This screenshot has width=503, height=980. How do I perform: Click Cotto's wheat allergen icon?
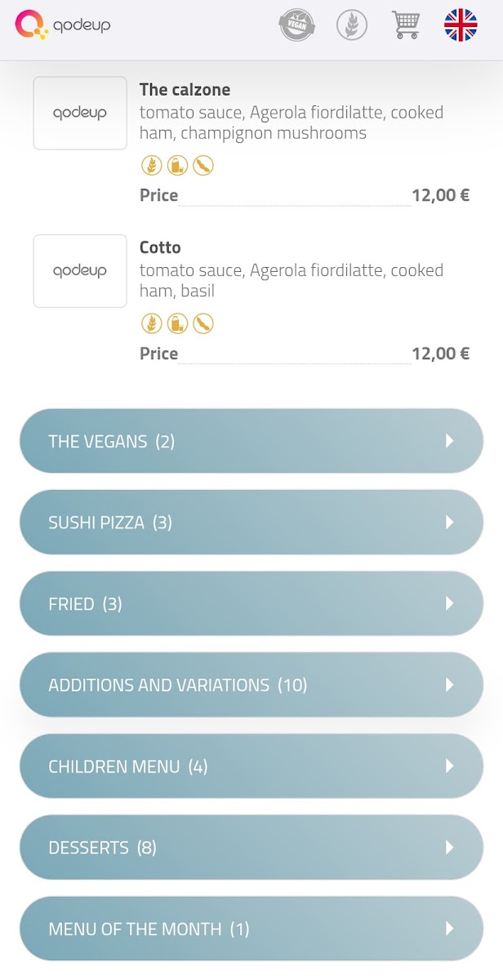pos(151,323)
